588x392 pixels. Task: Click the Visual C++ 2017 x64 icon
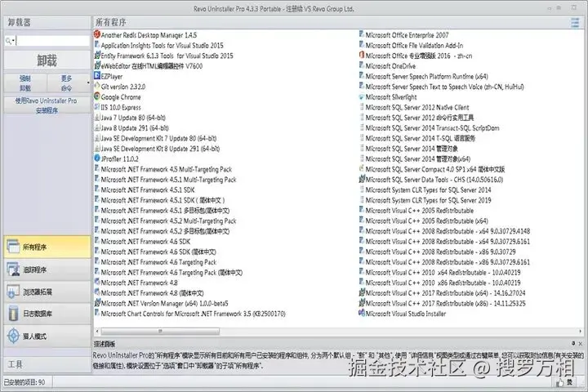pos(362,292)
